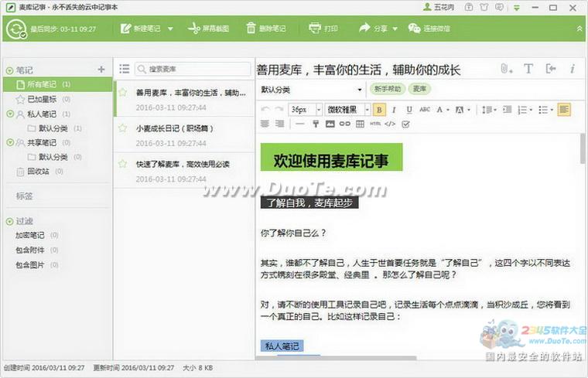Create a new note with 新建笔记

141,29
